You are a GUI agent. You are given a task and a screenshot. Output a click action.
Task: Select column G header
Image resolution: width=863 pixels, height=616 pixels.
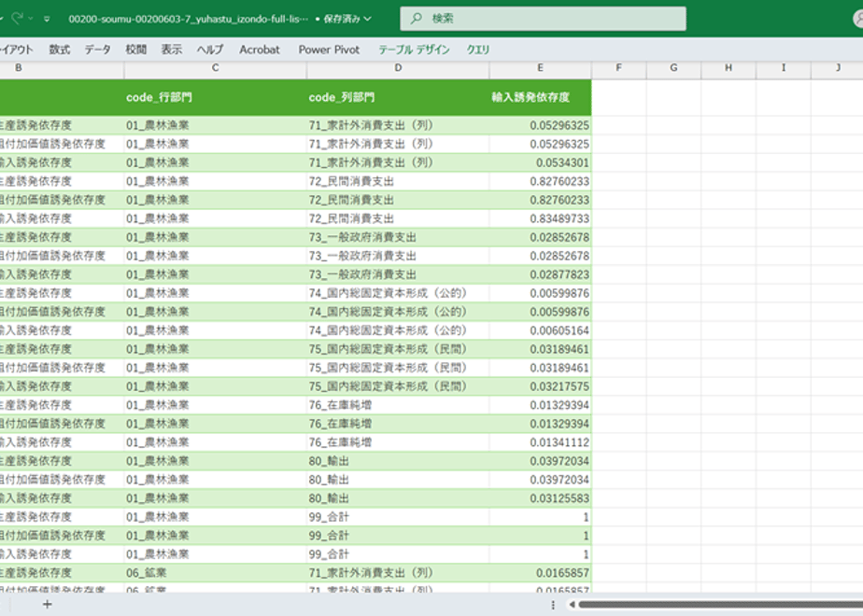tap(673, 67)
